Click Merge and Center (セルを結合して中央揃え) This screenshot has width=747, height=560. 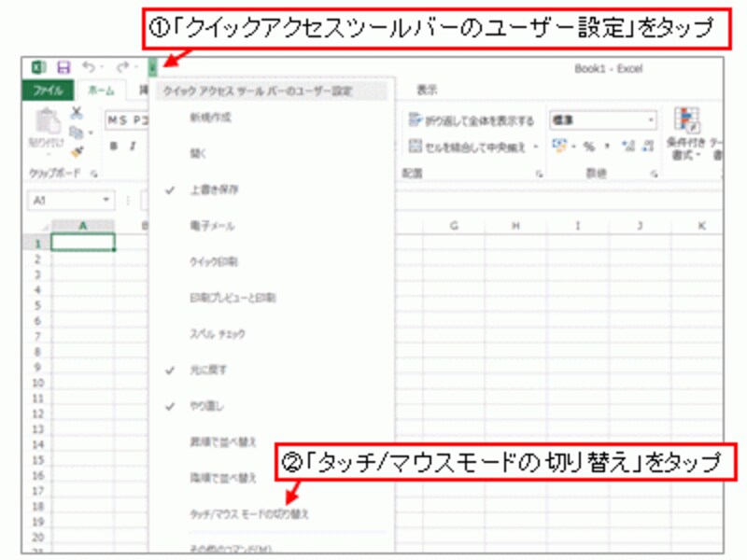[467, 147]
